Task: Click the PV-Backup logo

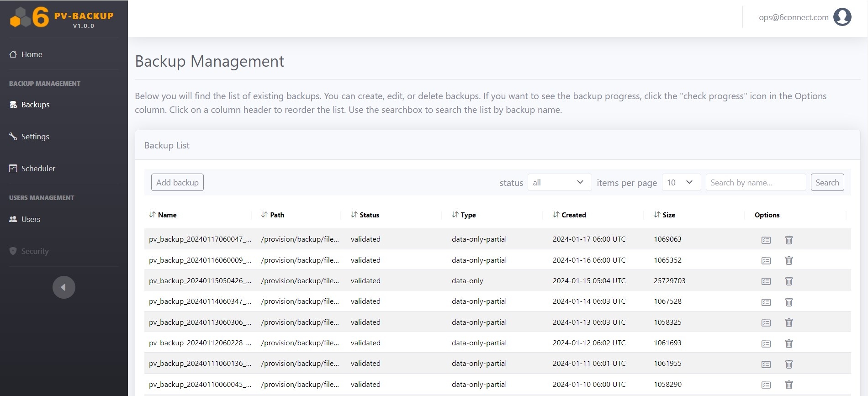Action: pos(62,18)
